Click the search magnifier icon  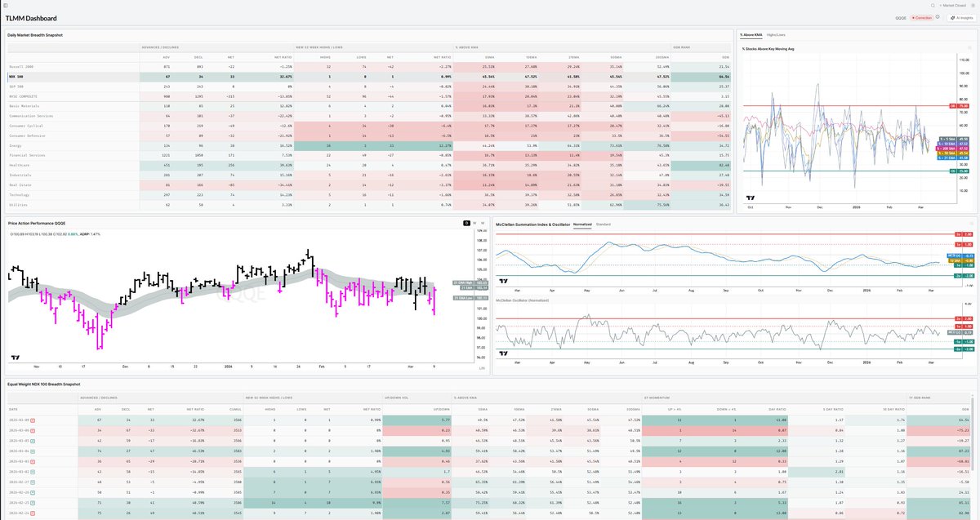(x=933, y=6)
